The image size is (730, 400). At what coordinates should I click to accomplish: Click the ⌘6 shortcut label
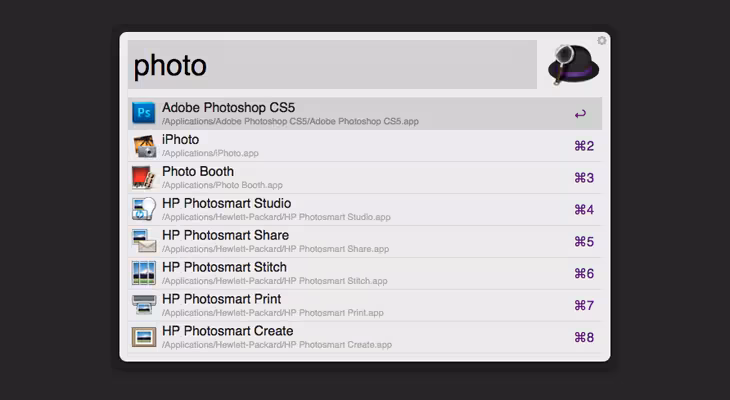pos(584,273)
